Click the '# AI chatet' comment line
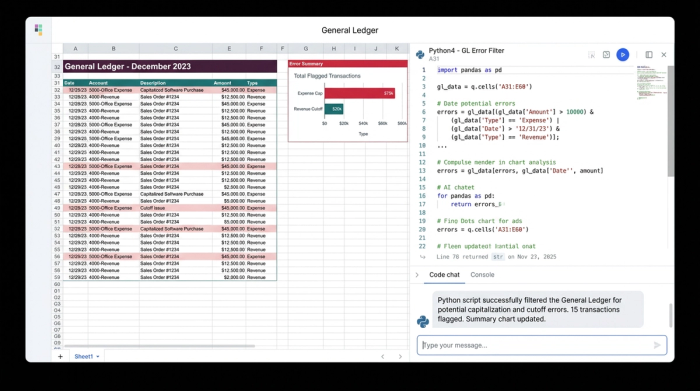 [455, 187]
